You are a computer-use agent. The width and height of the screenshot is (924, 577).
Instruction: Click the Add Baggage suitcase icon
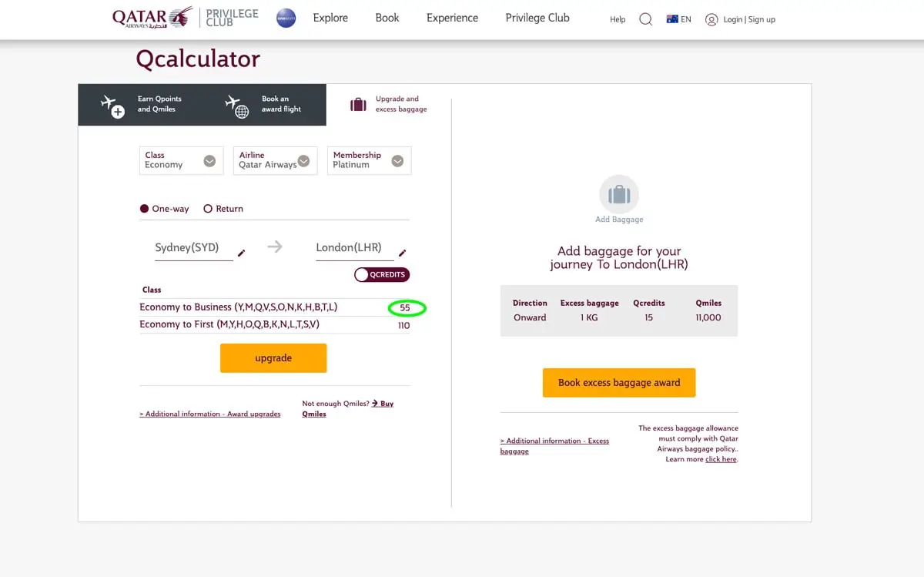tap(619, 194)
